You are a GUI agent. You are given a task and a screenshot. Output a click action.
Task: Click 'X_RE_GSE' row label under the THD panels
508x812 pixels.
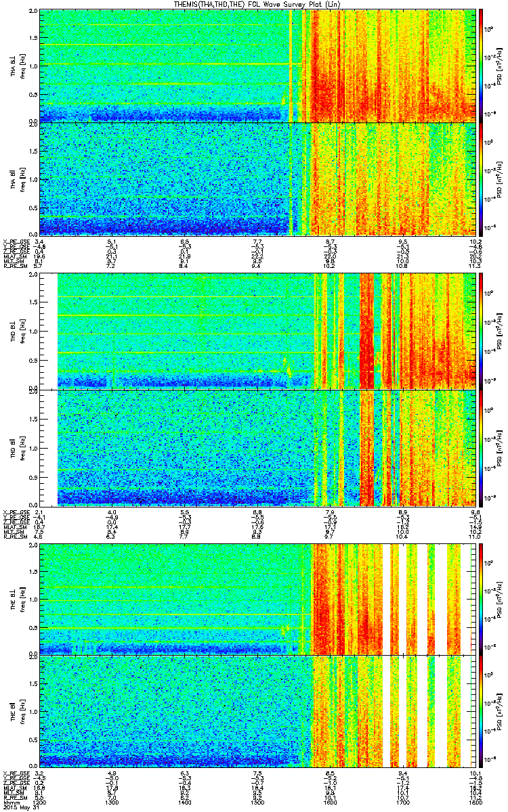click(15, 512)
